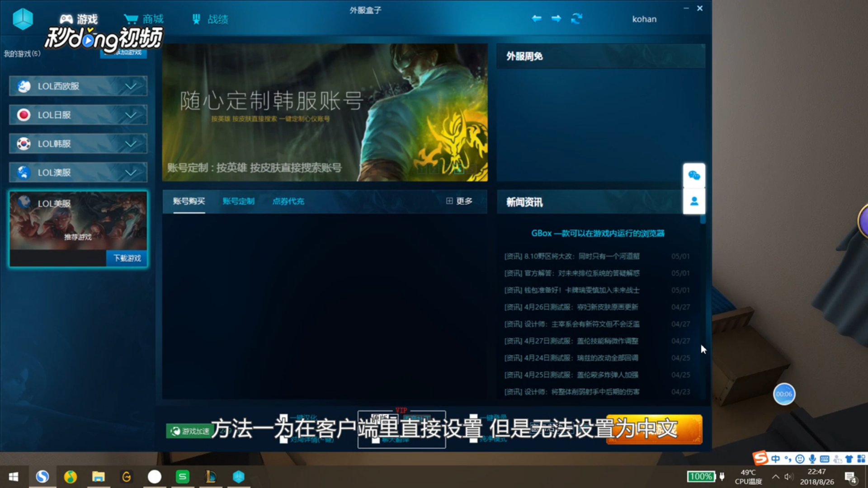The height and width of the screenshot is (488, 868).
Task: Click the back arrow navigation icon
Action: pyautogui.click(x=537, y=19)
